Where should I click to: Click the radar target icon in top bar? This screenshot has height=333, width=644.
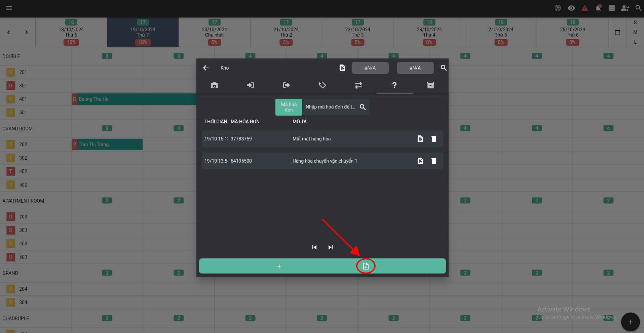558,8
